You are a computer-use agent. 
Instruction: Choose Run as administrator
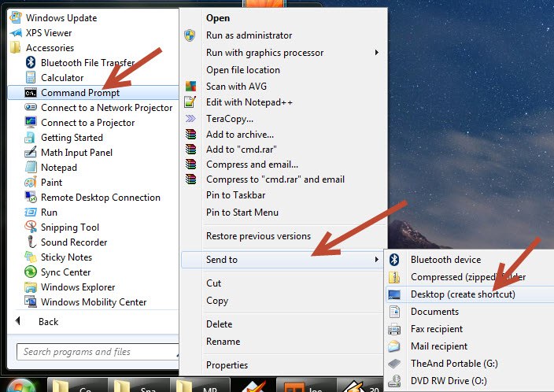pos(249,35)
